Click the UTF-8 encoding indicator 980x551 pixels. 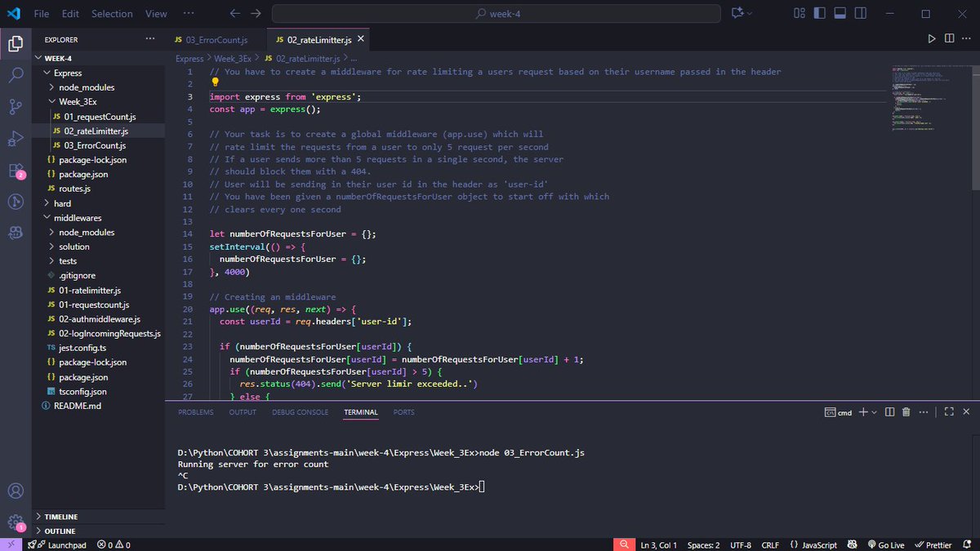[741, 544]
